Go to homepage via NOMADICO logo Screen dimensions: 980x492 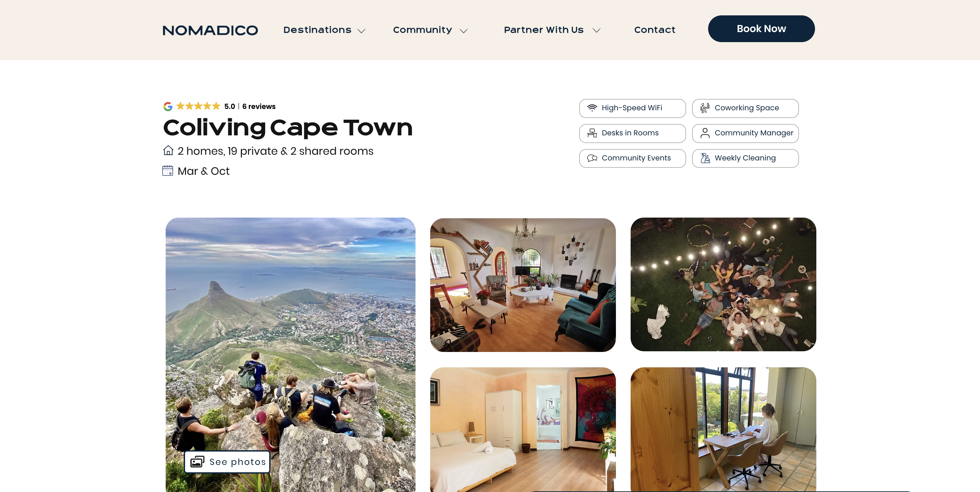(x=210, y=30)
